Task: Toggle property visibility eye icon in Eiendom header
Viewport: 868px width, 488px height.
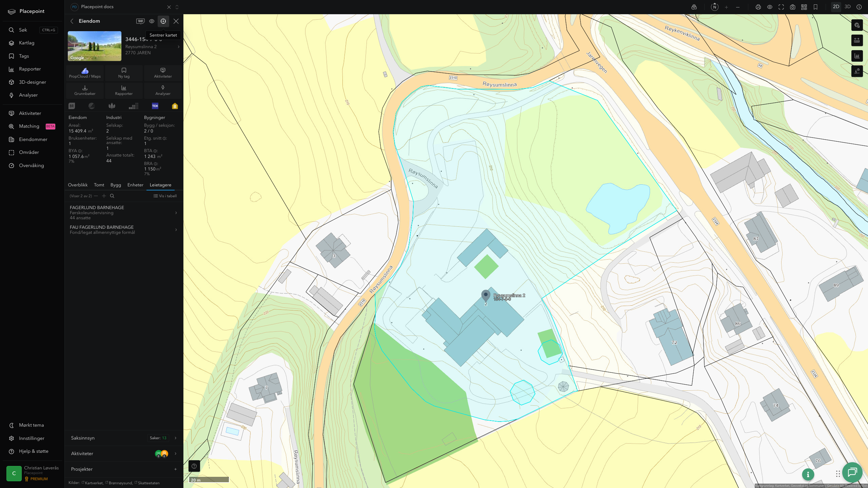Action: pos(152,21)
